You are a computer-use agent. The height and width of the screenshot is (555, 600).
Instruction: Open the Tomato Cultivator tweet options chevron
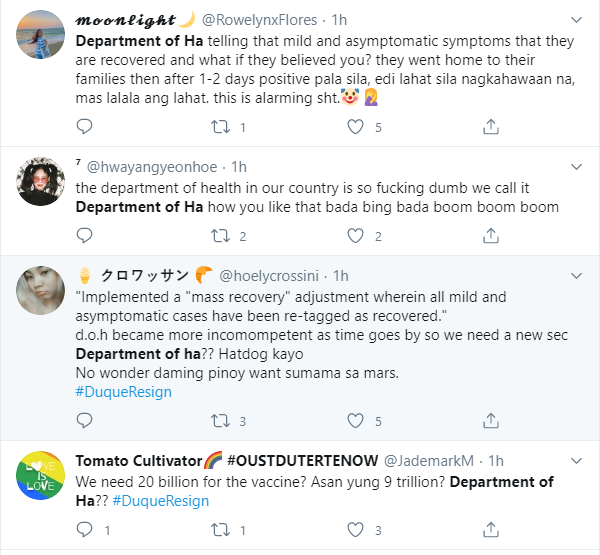[576, 460]
